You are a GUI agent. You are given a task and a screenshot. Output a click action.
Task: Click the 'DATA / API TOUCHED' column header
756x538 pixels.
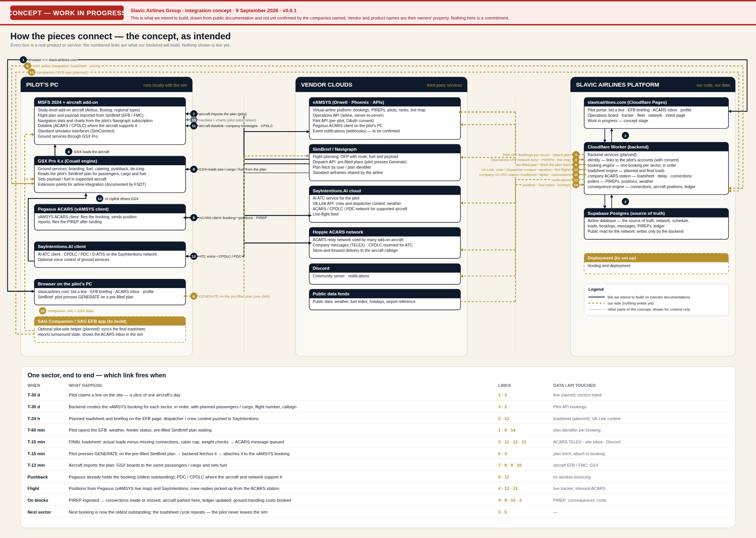pyautogui.click(x=574, y=385)
